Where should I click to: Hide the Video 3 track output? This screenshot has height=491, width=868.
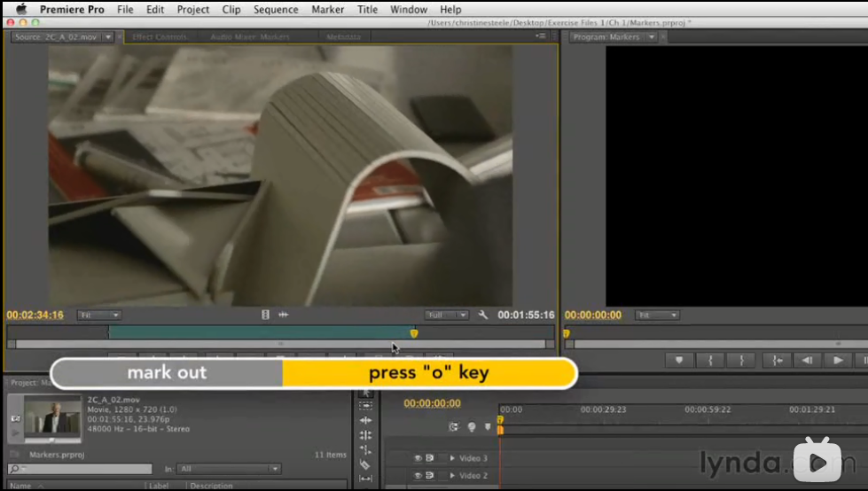[x=418, y=458]
